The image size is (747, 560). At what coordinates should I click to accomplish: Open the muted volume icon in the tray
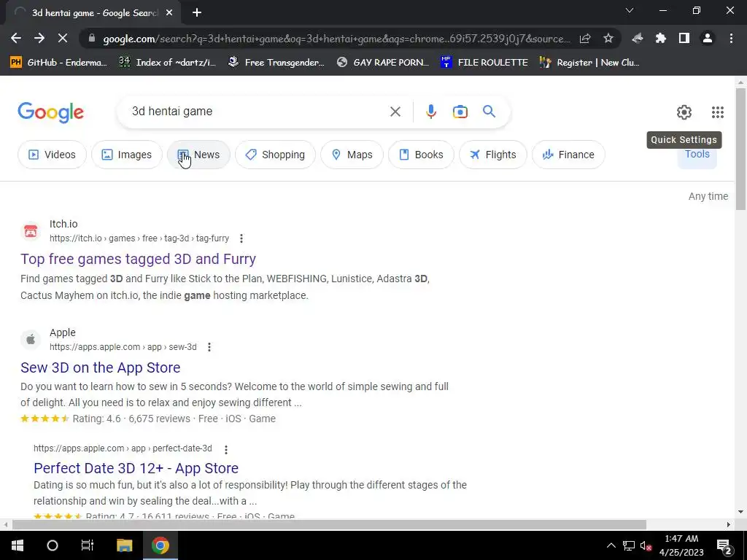pyautogui.click(x=646, y=546)
